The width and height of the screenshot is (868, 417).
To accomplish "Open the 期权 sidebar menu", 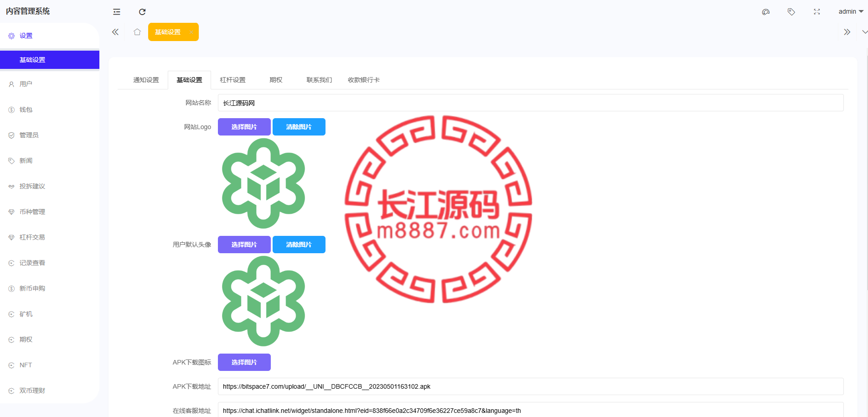I will 50,339.
